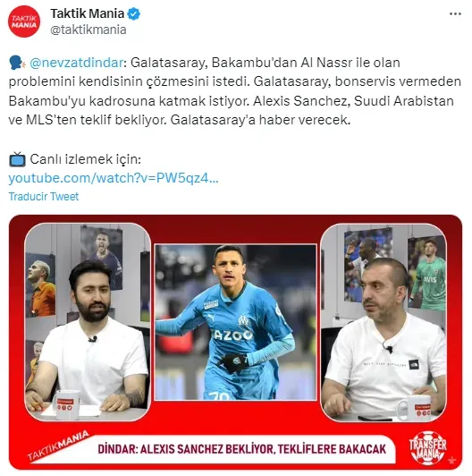Click Traducir Tweet
The image size is (472, 476).
(44, 197)
